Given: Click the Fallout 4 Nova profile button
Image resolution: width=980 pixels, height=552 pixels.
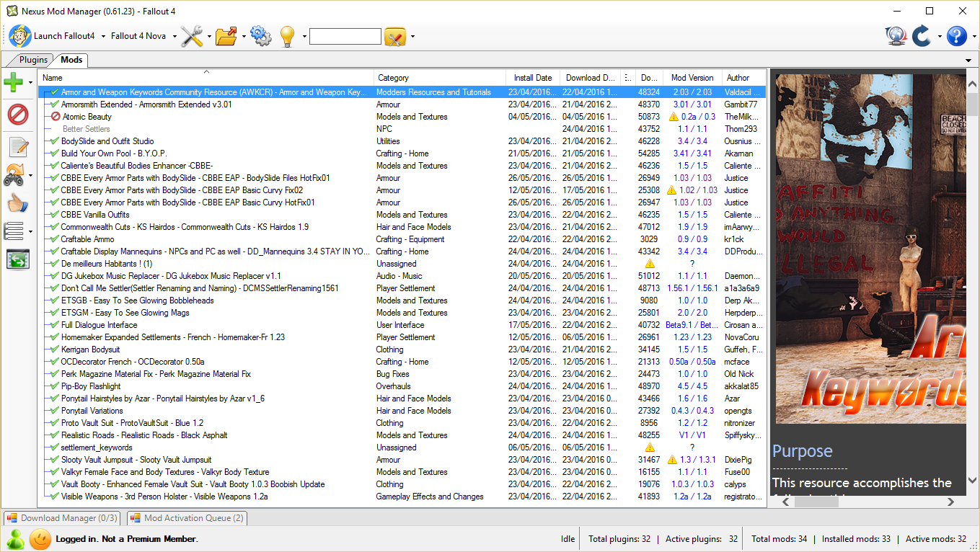Looking at the screenshot, I should (x=138, y=36).
